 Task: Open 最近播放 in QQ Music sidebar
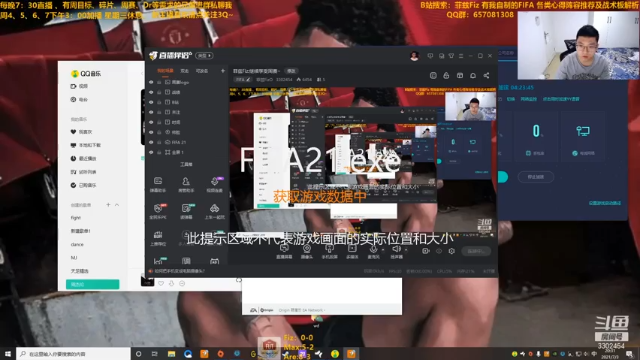click(x=84, y=158)
